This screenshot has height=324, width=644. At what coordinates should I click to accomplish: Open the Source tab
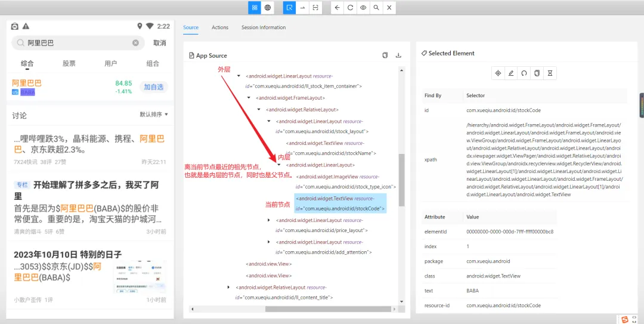[191, 27]
